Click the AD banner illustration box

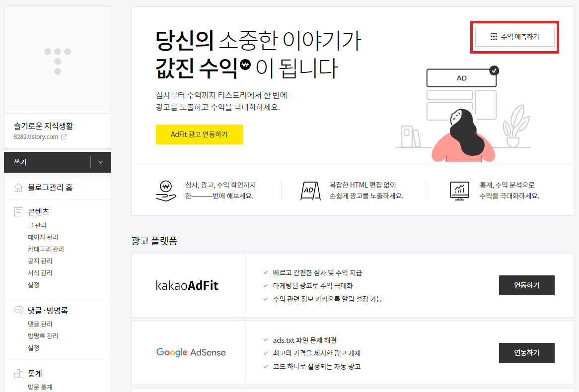[x=461, y=78]
